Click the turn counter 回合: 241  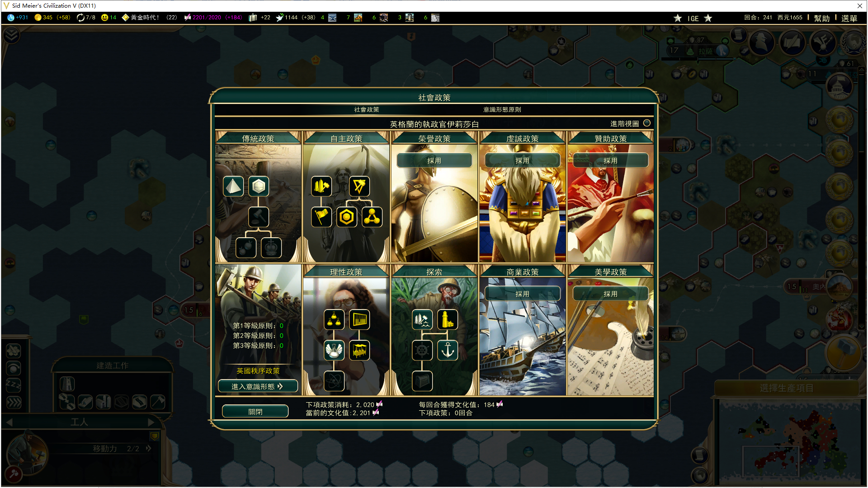[758, 18]
